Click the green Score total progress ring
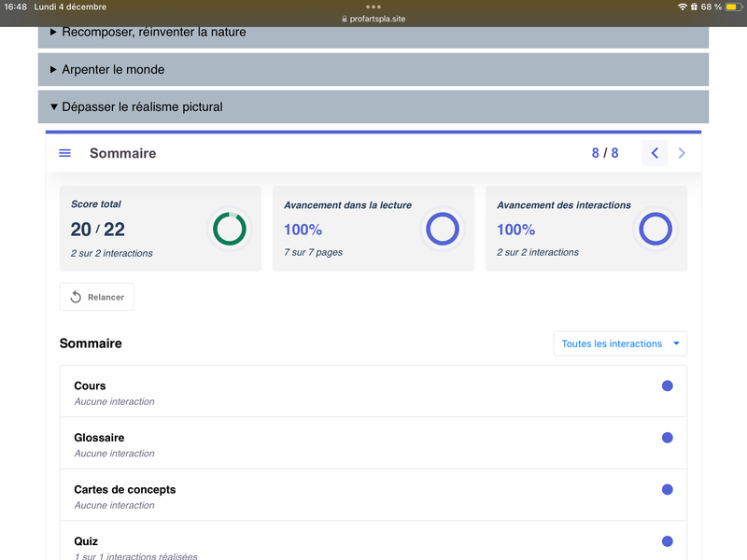Image resolution: width=747 pixels, height=560 pixels. (x=229, y=229)
